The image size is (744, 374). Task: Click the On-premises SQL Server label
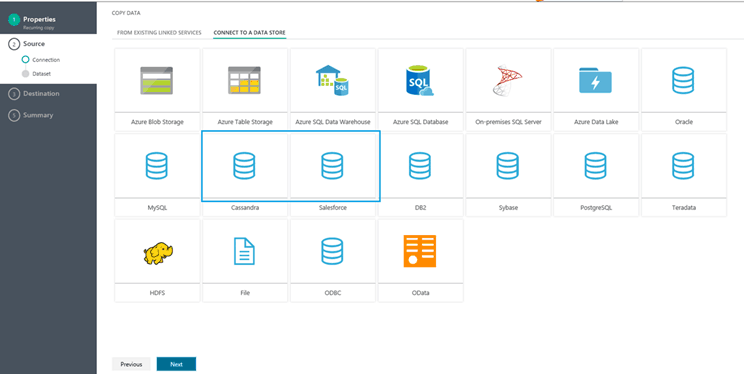point(508,122)
